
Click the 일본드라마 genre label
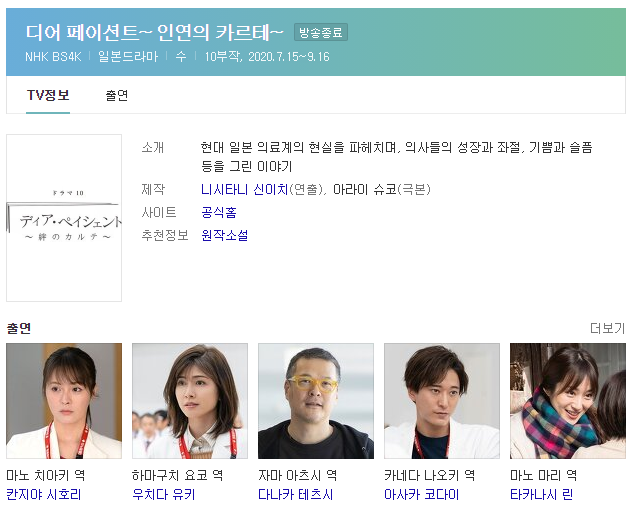pos(128,57)
